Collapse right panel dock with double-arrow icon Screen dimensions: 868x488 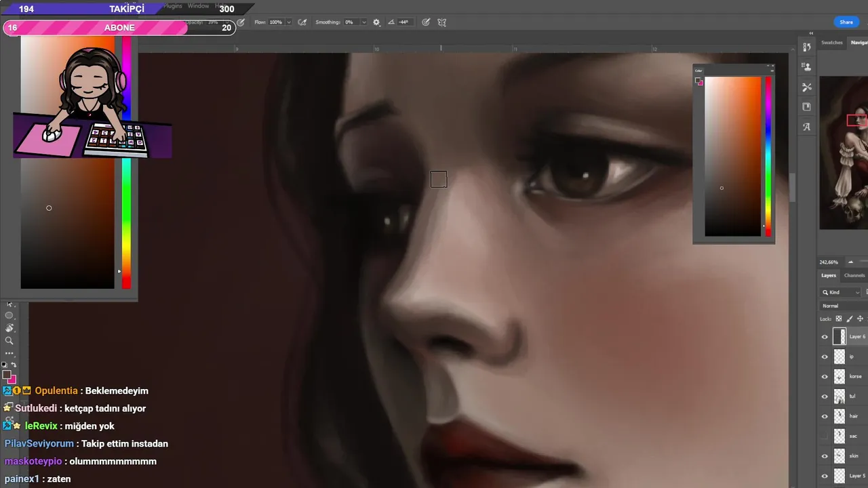pos(811,33)
